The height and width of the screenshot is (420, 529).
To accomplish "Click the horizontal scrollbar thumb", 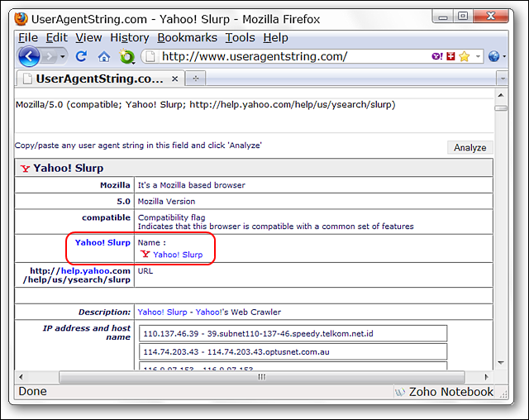I will point(261,377).
